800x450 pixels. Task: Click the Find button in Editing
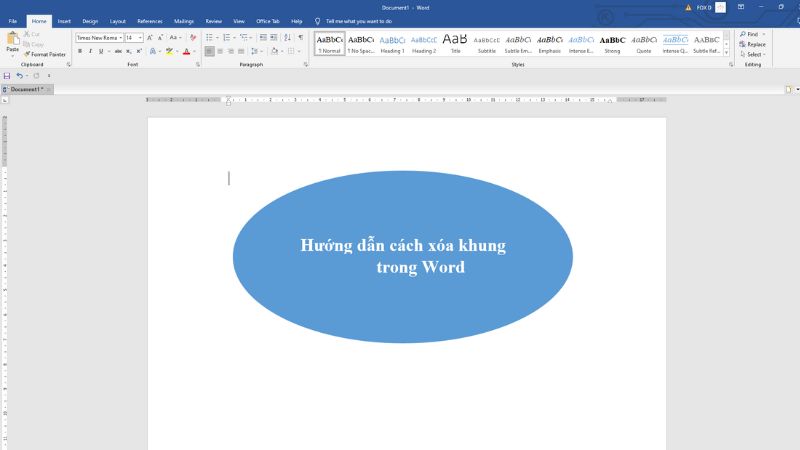(751, 34)
